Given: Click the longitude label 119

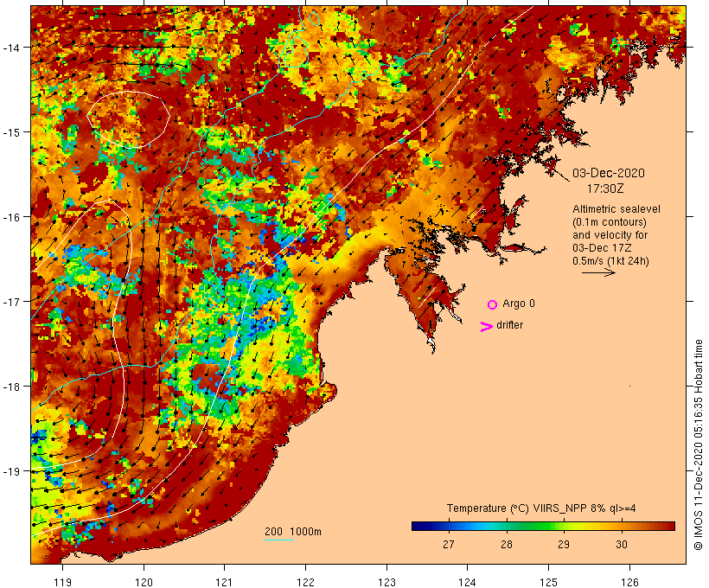Looking at the screenshot, I should (x=62, y=582).
